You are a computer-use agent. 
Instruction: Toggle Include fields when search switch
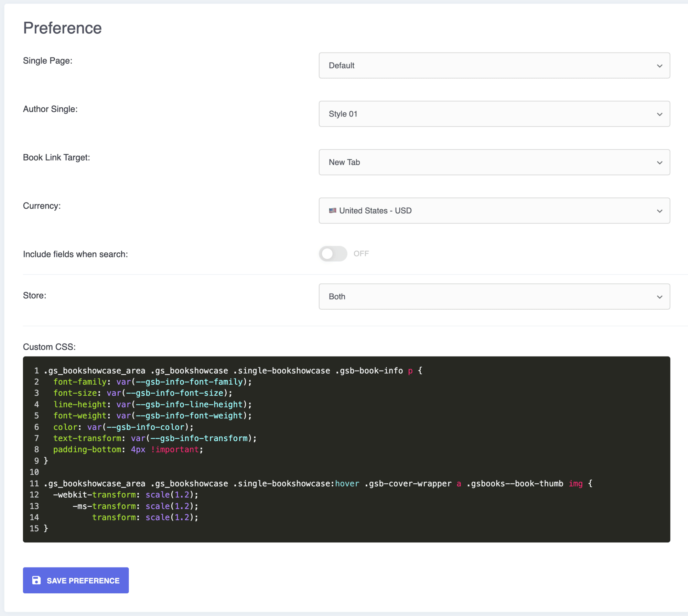click(333, 254)
